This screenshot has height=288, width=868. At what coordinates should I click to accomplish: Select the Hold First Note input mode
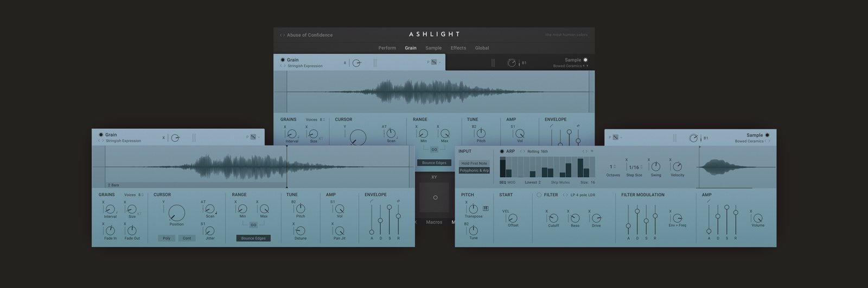point(474,163)
